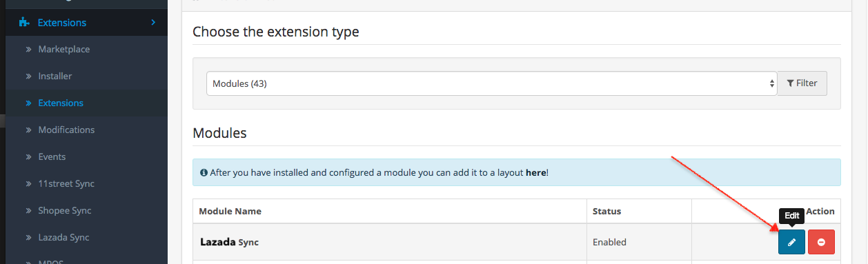Open the Modules (43) extension type dropdown
The image size is (868, 264).
pyautogui.click(x=492, y=83)
